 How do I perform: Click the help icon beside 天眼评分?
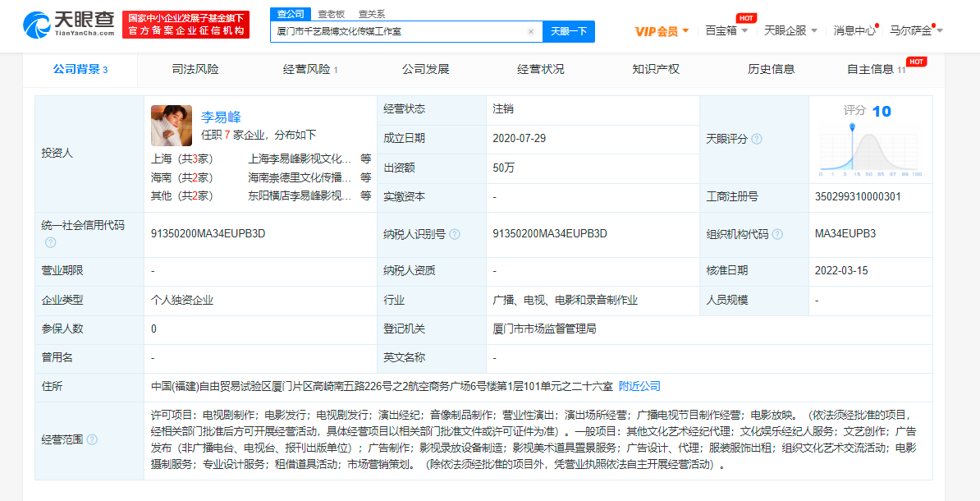(x=757, y=139)
